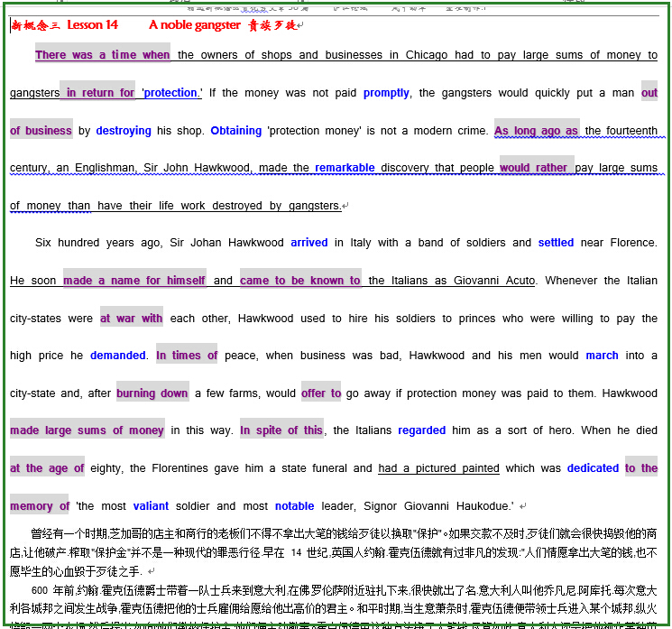Click the blue word "promptly"
Screen dimensions: 672x629
pos(386,93)
